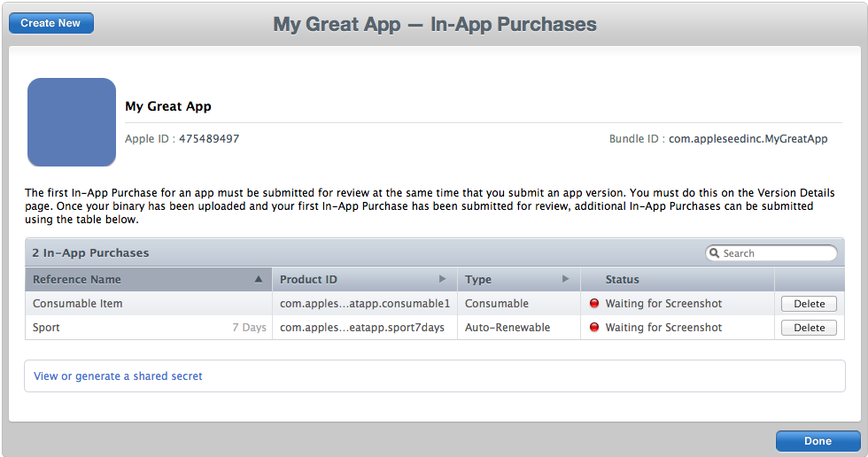Open View or generate a shared secret
The height and width of the screenshot is (457, 868).
[x=118, y=376]
